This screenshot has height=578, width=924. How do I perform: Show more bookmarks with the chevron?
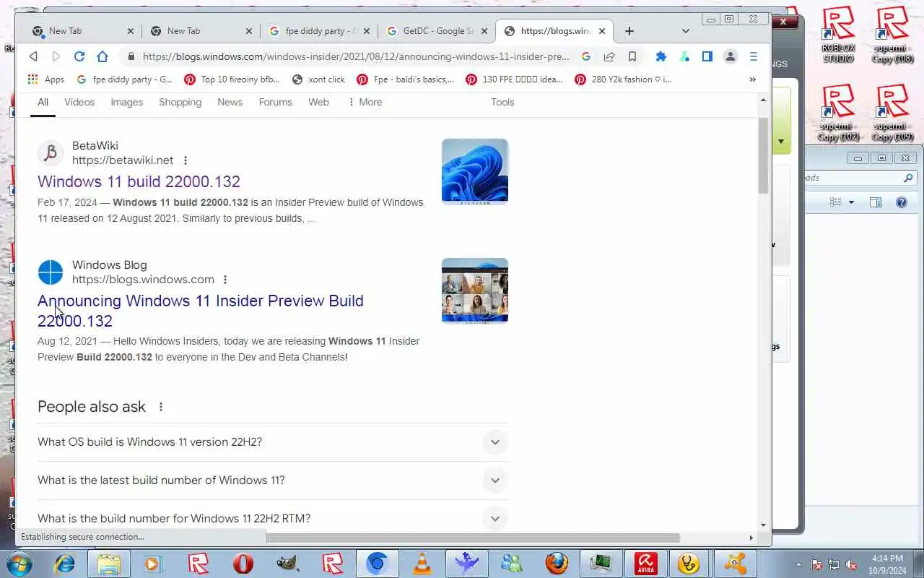click(753, 79)
